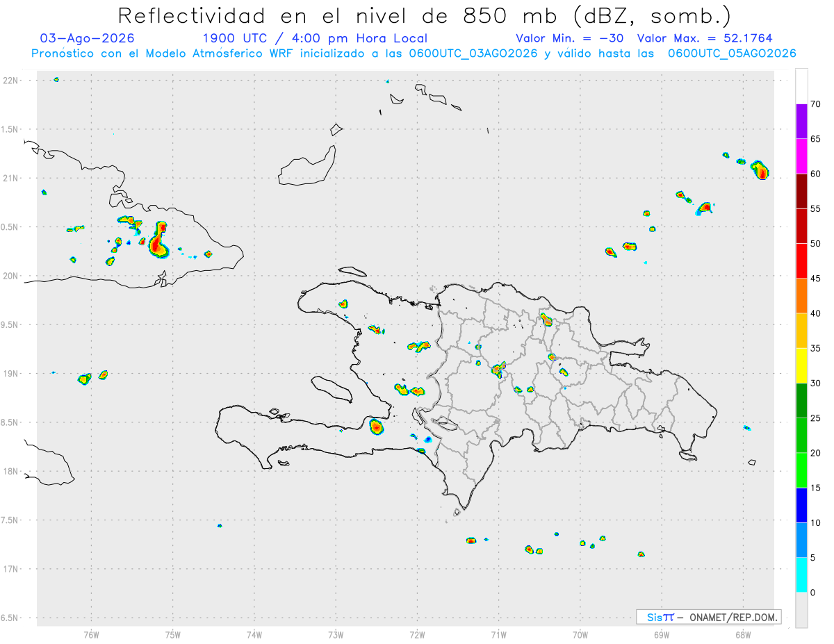
Task: Click the longitude axis label "73W"
Action: (336, 634)
